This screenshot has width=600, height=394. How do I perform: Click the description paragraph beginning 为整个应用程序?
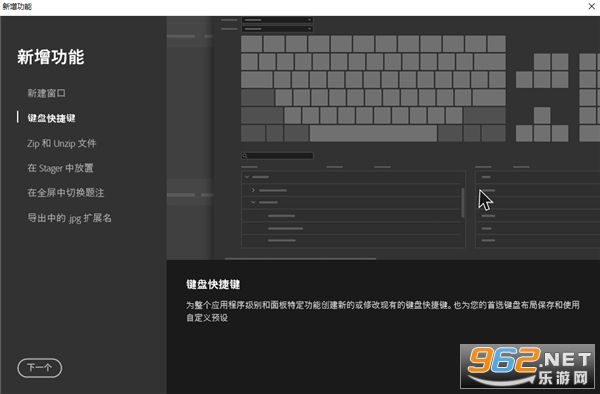pos(383,311)
